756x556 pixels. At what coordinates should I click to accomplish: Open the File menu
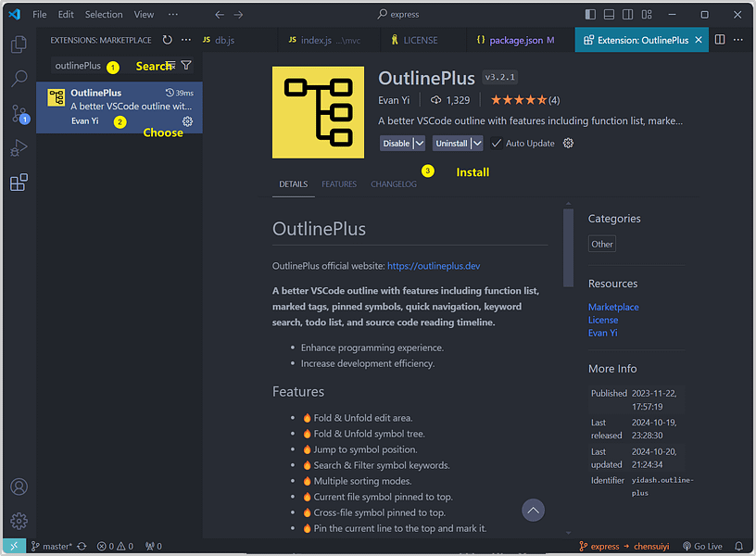pyautogui.click(x=40, y=14)
